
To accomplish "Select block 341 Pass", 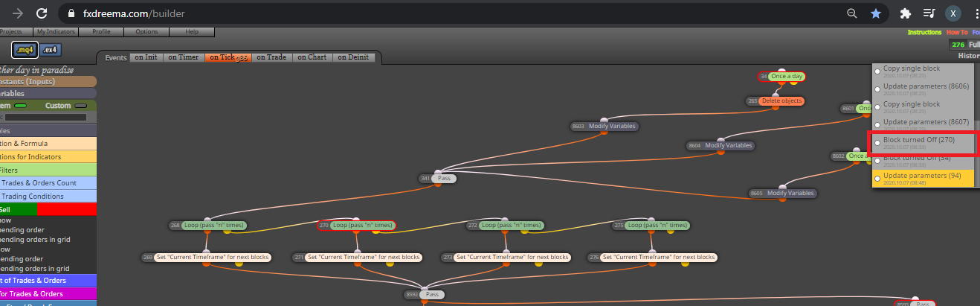I will [438, 179].
